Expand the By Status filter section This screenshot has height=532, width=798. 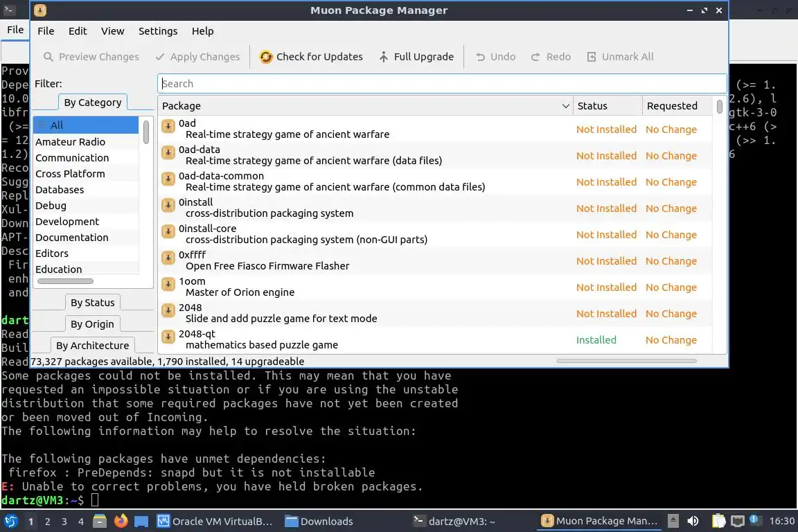93,303
